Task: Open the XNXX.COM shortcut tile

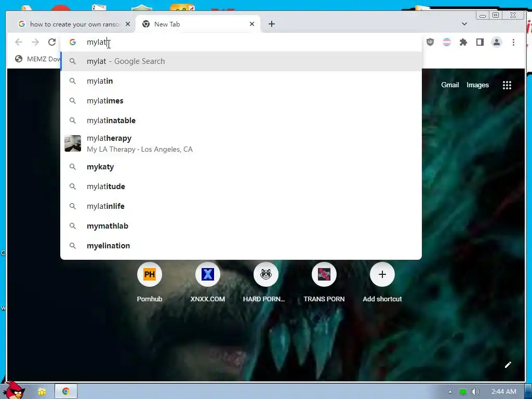Action: [208, 283]
